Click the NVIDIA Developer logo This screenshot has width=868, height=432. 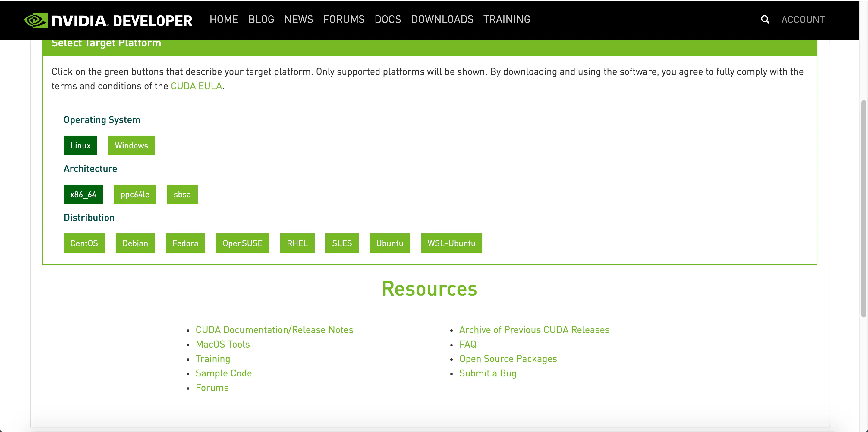coord(108,21)
